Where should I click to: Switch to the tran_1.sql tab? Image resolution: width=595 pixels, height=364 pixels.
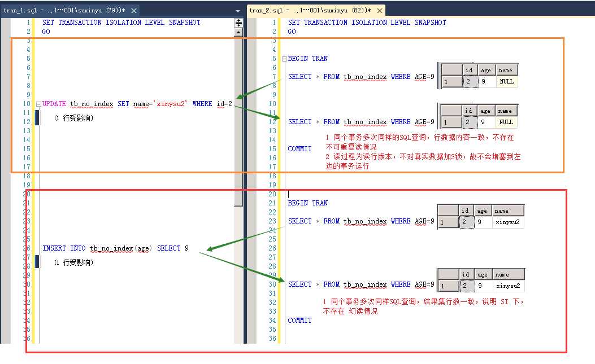click(x=64, y=10)
